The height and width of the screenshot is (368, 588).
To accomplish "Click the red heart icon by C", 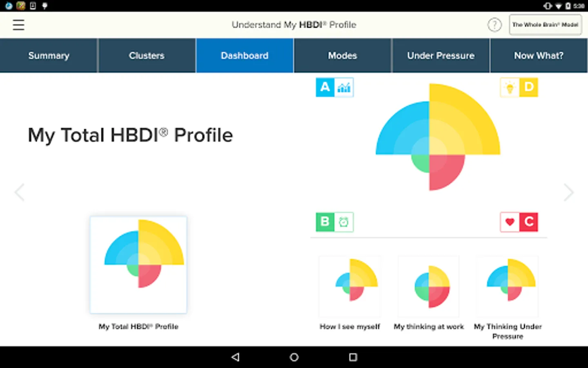I will pos(510,222).
